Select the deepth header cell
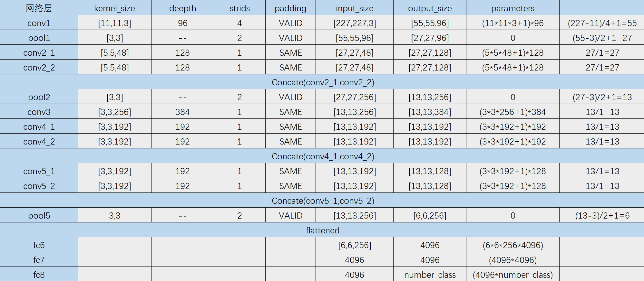 point(182,8)
